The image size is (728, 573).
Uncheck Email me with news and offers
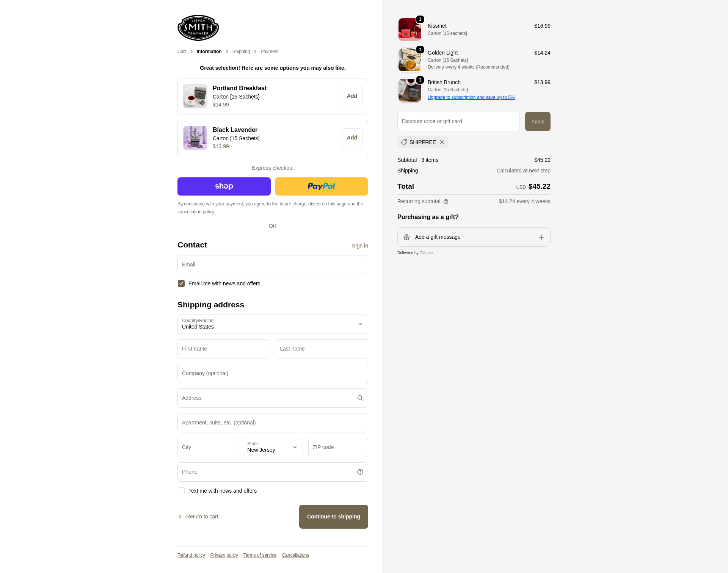[181, 283]
